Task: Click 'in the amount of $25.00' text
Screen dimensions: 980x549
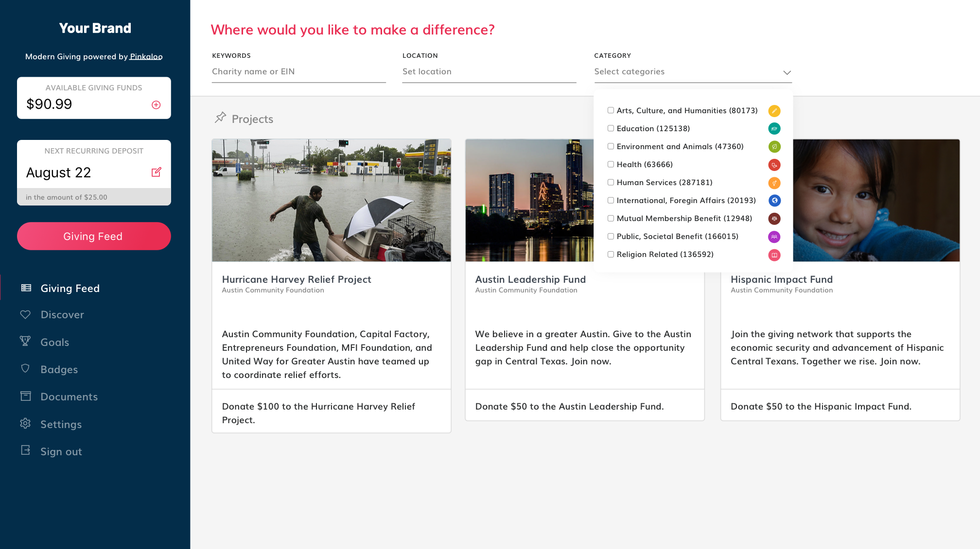Action: click(67, 197)
